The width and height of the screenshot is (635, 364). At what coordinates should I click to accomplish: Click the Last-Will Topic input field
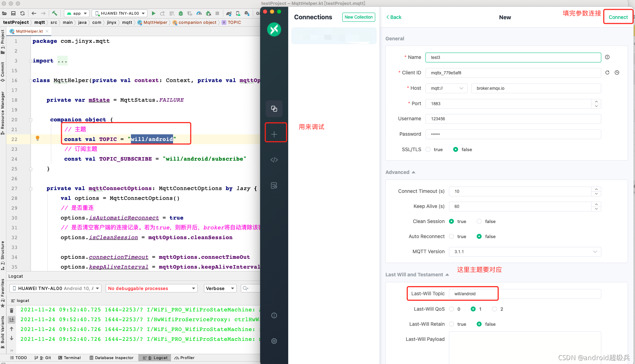[x=525, y=294]
